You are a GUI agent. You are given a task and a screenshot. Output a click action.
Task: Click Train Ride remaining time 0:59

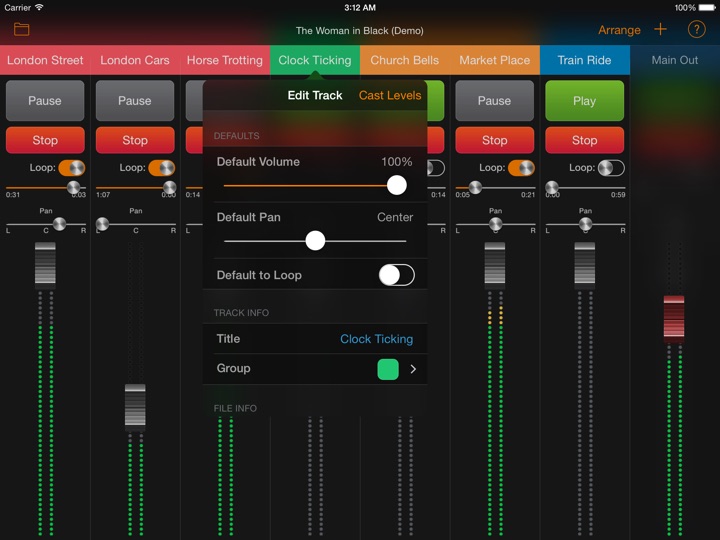coord(618,195)
